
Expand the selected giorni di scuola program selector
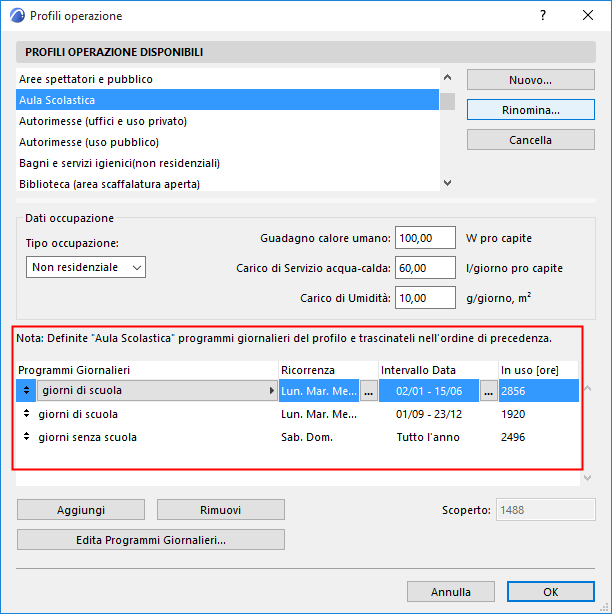(x=273, y=391)
